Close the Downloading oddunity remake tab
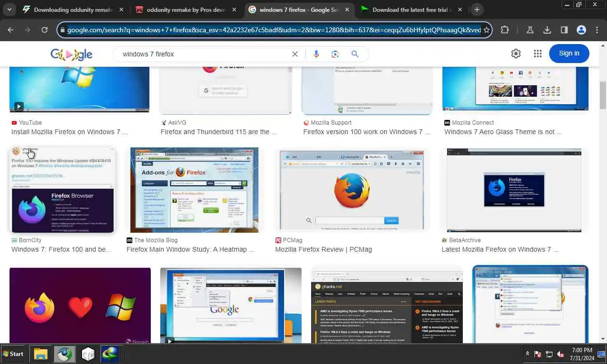The width and height of the screenshot is (607, 364). (x=121, y=9)
